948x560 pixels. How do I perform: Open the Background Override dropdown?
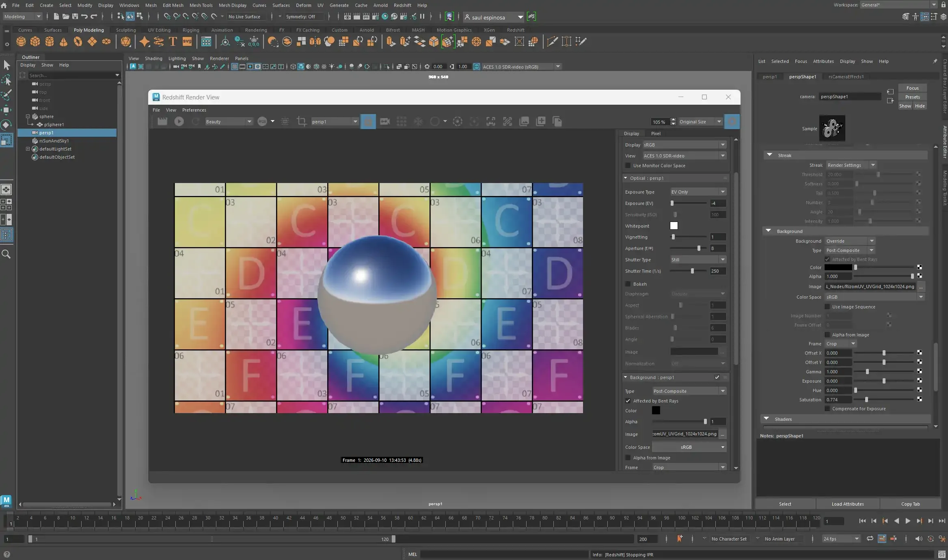(x=850, y=241)
